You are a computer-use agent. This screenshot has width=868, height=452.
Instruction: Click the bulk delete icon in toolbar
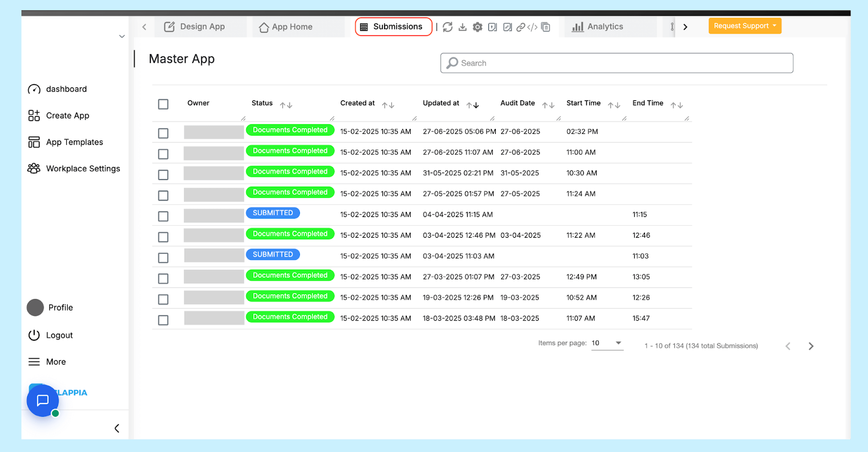coord(546,27)
